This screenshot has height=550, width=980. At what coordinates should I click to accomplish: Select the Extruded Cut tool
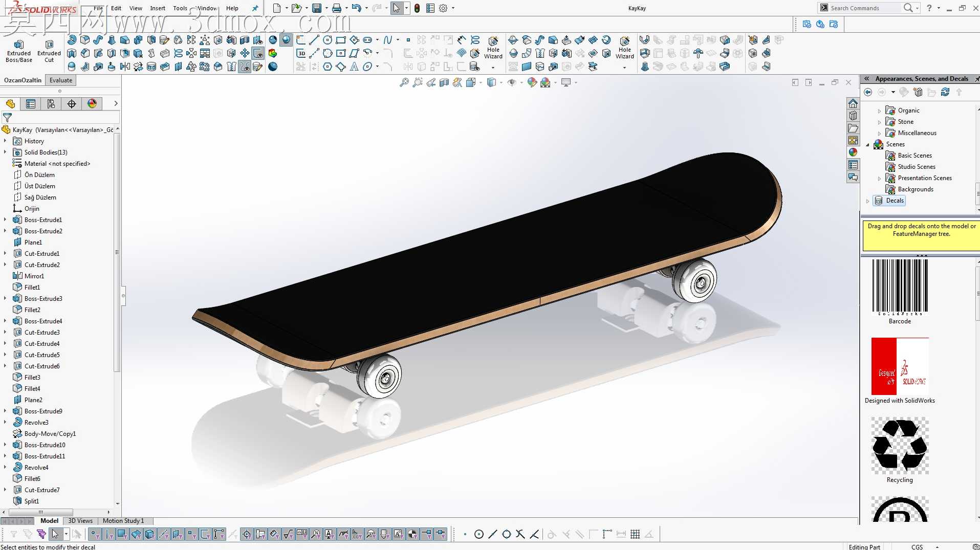click(49, 51)
